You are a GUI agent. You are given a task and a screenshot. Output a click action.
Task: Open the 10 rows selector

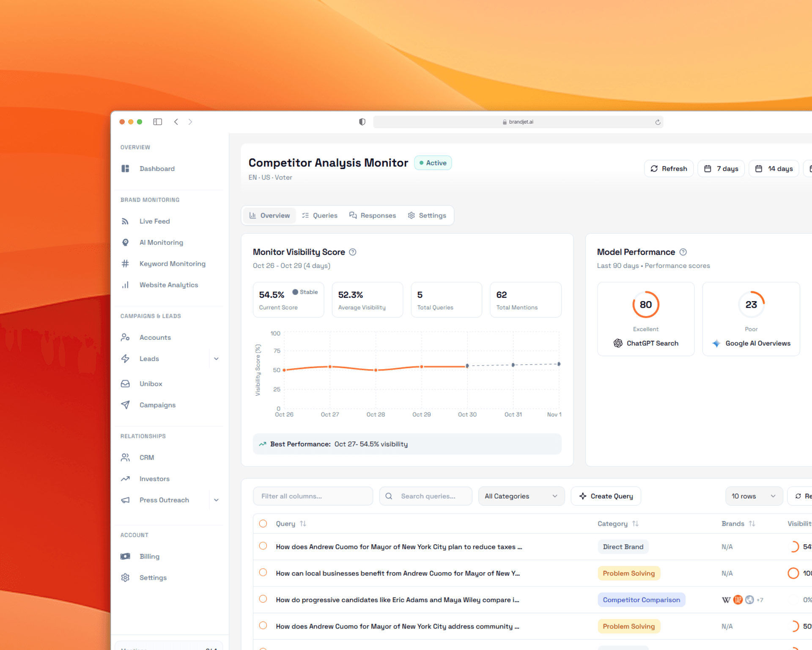[754, 496]
